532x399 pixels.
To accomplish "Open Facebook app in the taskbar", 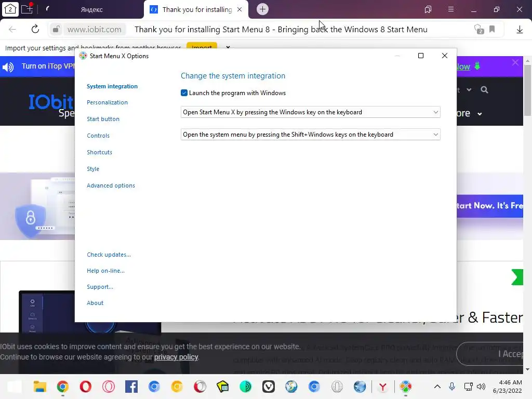I will pos(131,387).
